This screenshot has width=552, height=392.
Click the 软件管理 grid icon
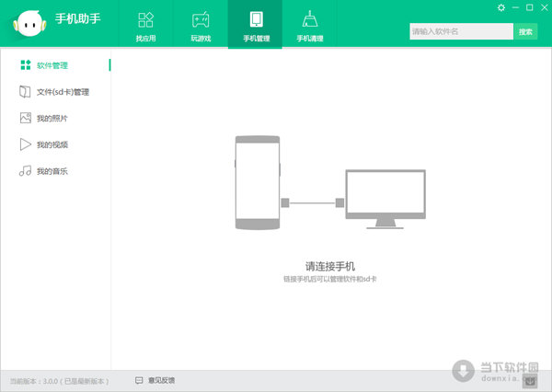point(26,64)
